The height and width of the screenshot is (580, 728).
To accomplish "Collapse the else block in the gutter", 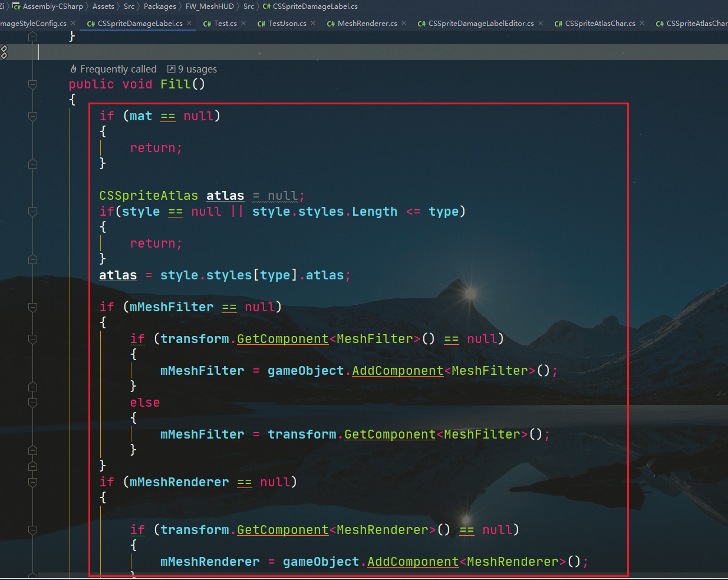I will click(33, 403).
